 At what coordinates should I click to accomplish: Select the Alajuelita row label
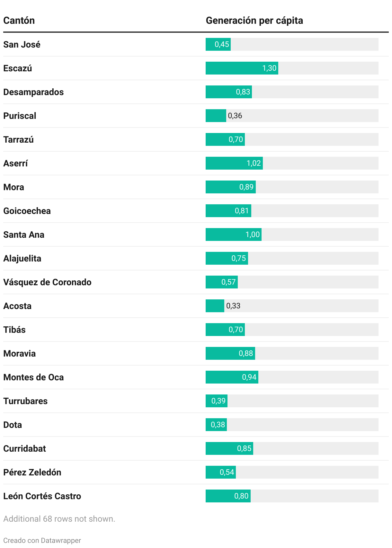coord(22,258)
